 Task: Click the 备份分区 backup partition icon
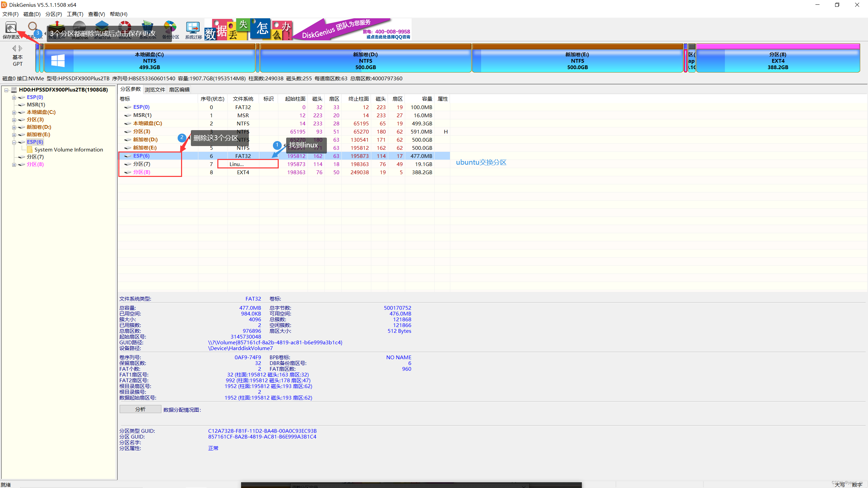pyautogui.click(x=170, y=27)
